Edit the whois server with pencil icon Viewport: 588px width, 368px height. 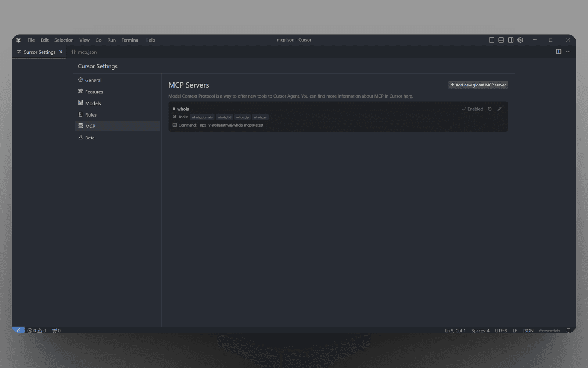tap(499, 109)
